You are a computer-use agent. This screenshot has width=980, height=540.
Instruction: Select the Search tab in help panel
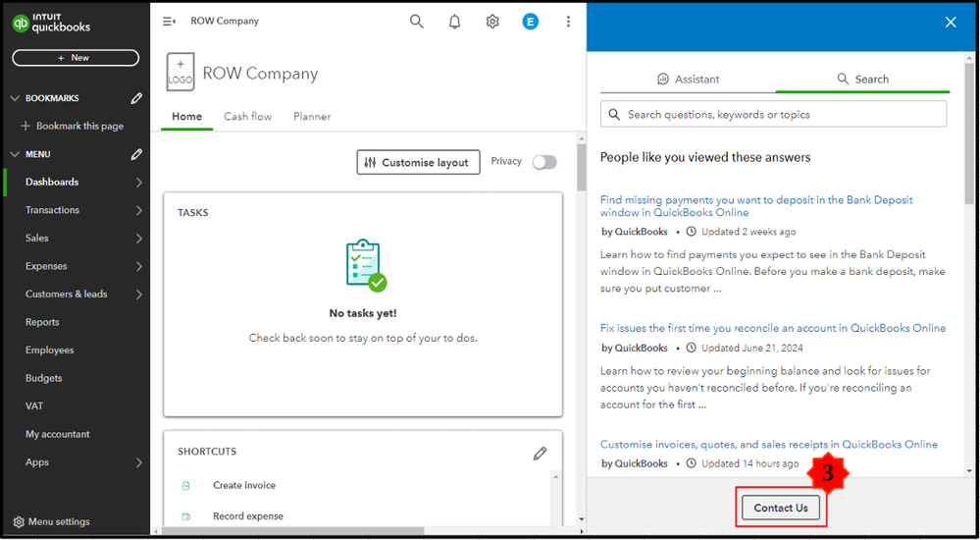(x=862, y=79)
